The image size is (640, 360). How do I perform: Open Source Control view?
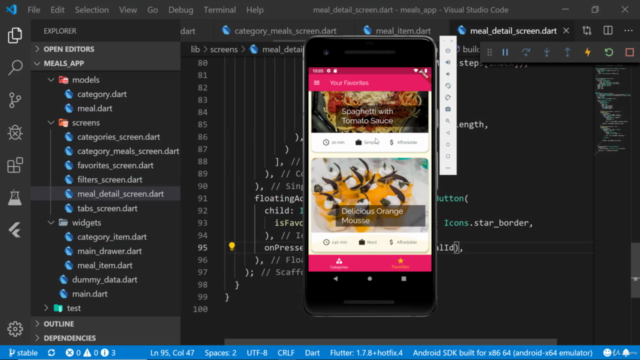(x=15, y=100)
